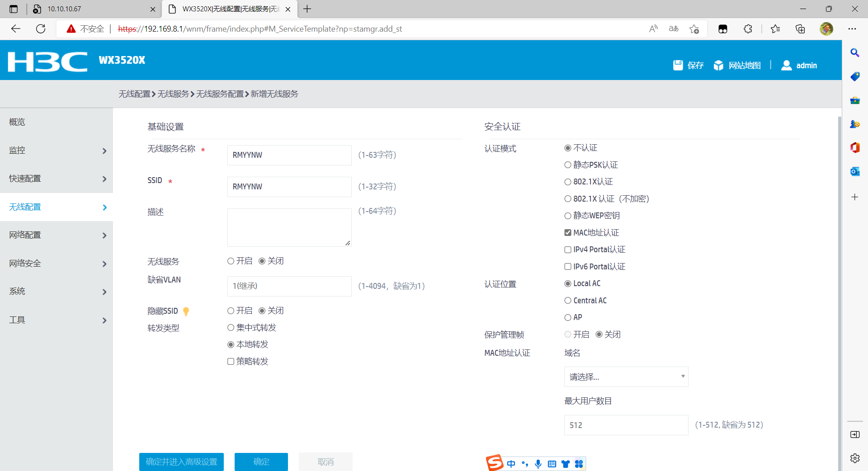Open the site map (网站地图) icon
868x471 pixels.
point(718,66)
